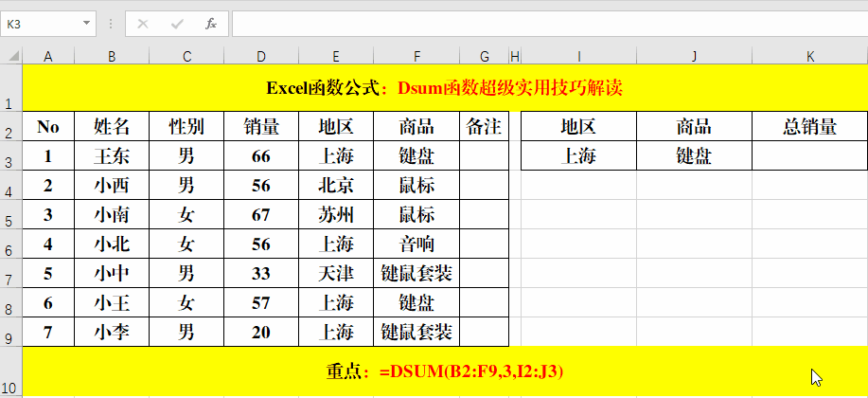The width and height of the screenshot is (868, 398).
Task: Select column D header
Action: [x=261, y=57]
